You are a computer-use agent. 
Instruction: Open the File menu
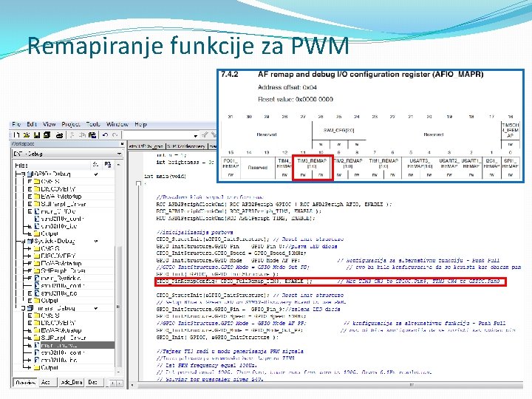click(16, 124)
